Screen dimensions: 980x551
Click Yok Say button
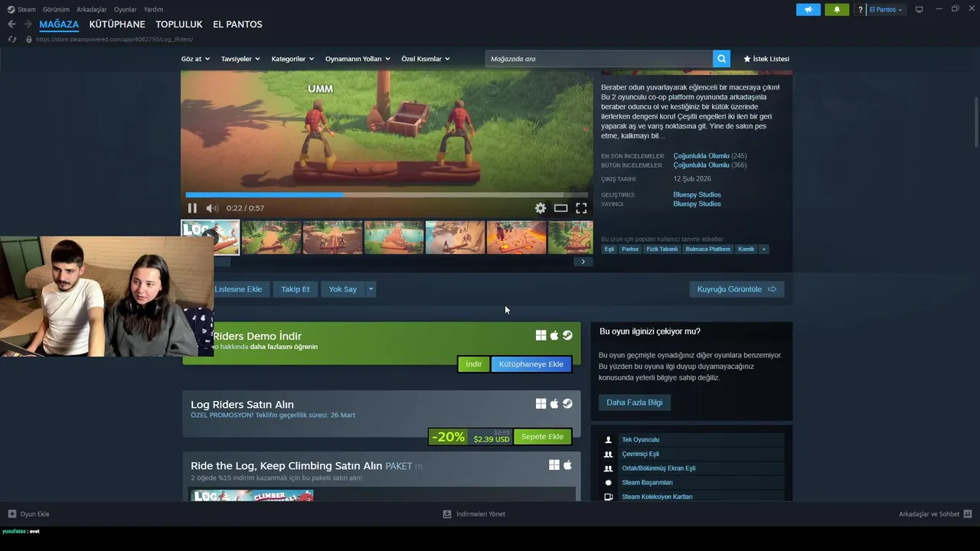point(343,289)
